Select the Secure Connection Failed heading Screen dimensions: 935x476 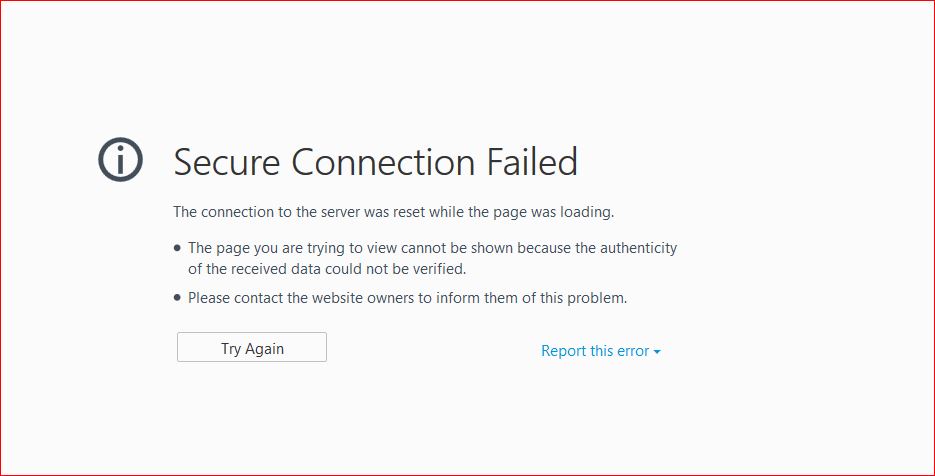pyautogui.click(x=375, y=162)
